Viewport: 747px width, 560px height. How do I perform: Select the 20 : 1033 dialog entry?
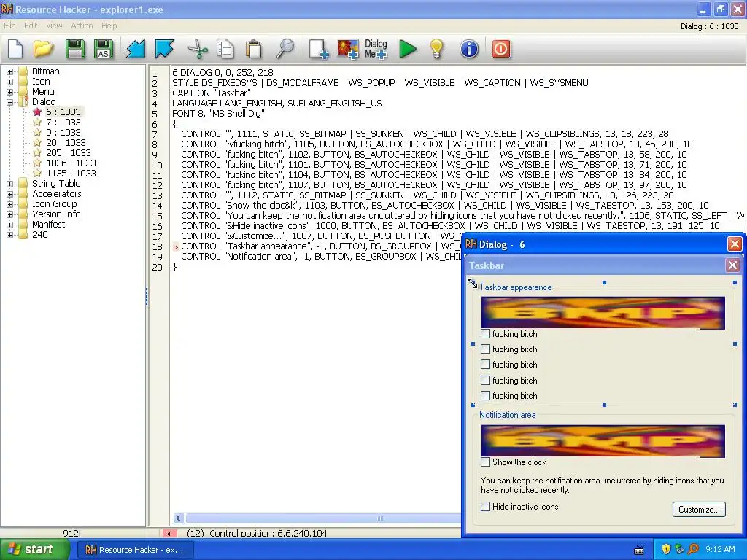[66, 143]
